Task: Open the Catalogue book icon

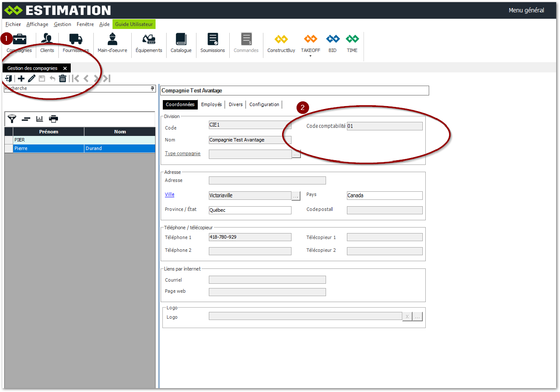Action: (181, 43)
